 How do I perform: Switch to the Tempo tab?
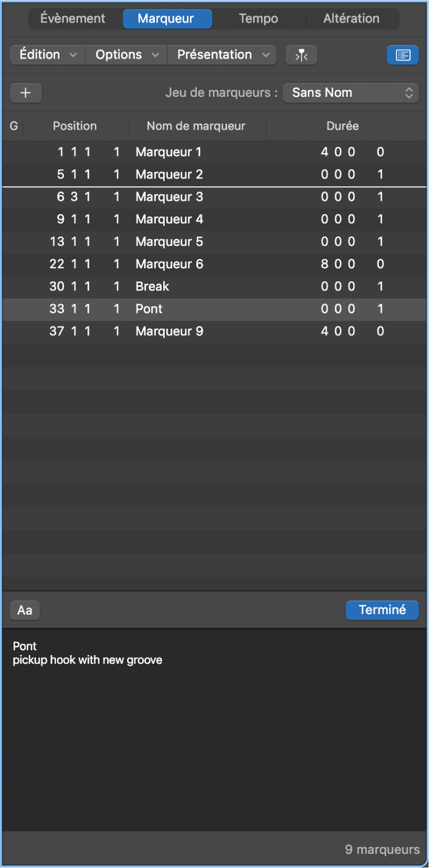[258, 18]
